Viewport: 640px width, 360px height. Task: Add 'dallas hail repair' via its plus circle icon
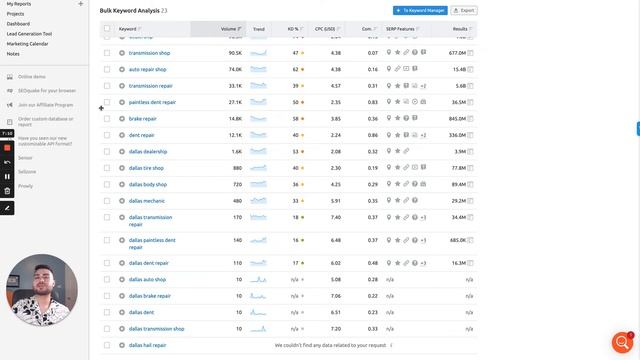(122, 345)
